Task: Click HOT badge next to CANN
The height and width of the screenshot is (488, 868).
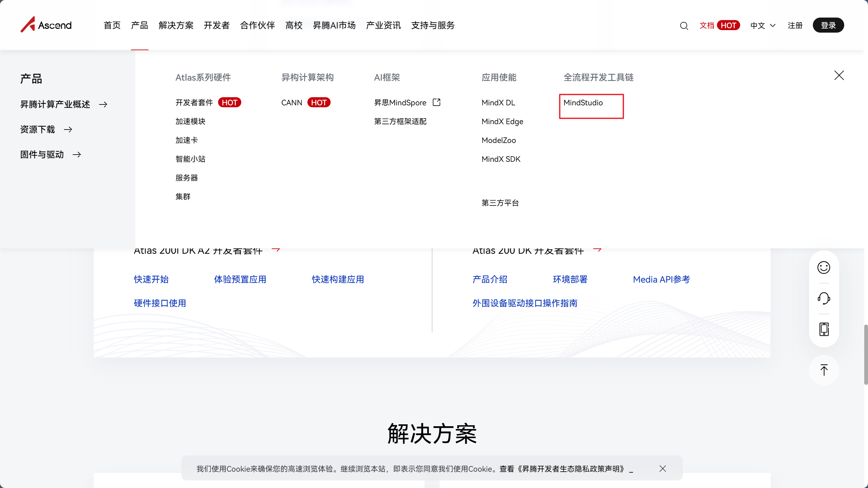Action: 319,103
